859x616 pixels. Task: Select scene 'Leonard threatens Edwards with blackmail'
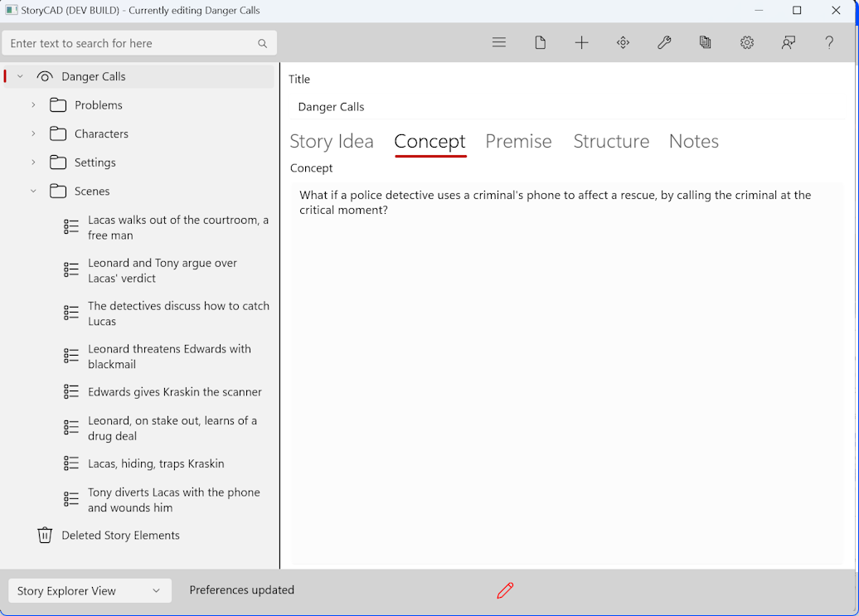click(x=169, y=357)
